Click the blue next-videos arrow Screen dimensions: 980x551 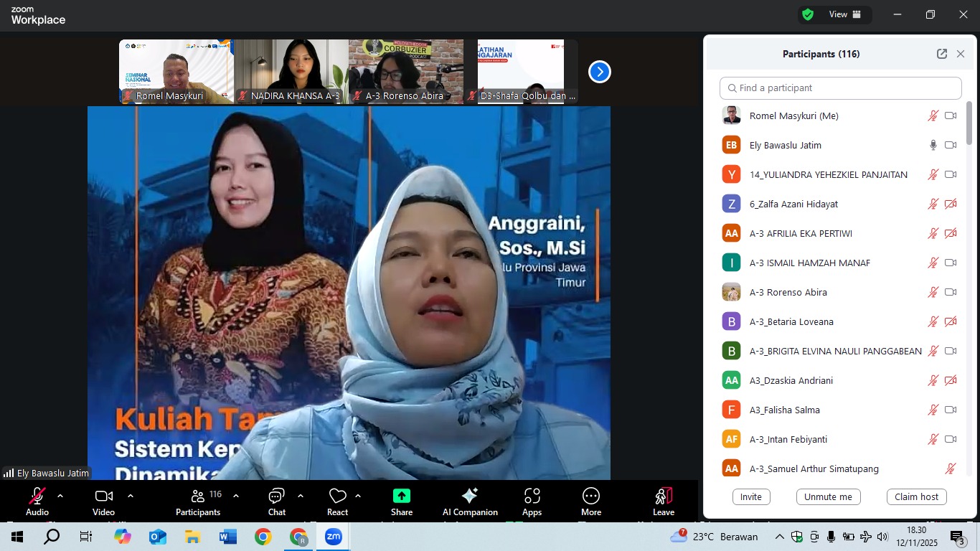[599, 71]
